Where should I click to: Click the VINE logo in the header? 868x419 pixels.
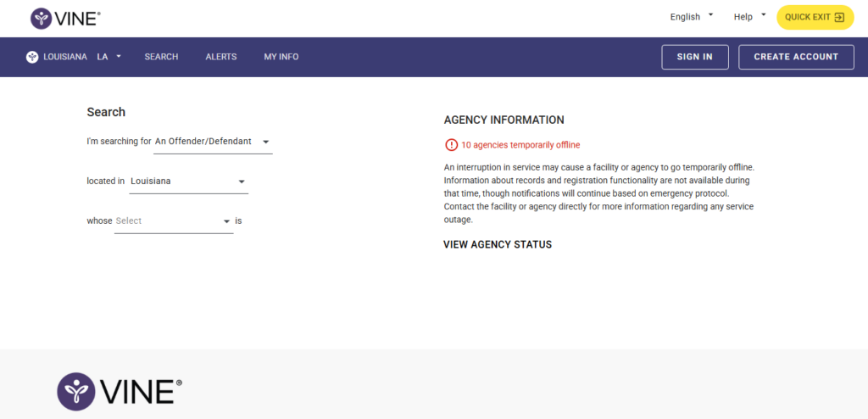[x=64, y=18]
